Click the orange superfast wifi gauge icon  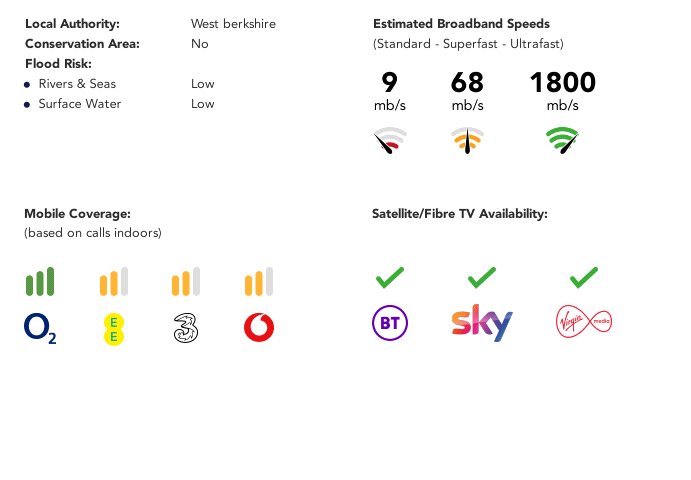tap(468, 140)
